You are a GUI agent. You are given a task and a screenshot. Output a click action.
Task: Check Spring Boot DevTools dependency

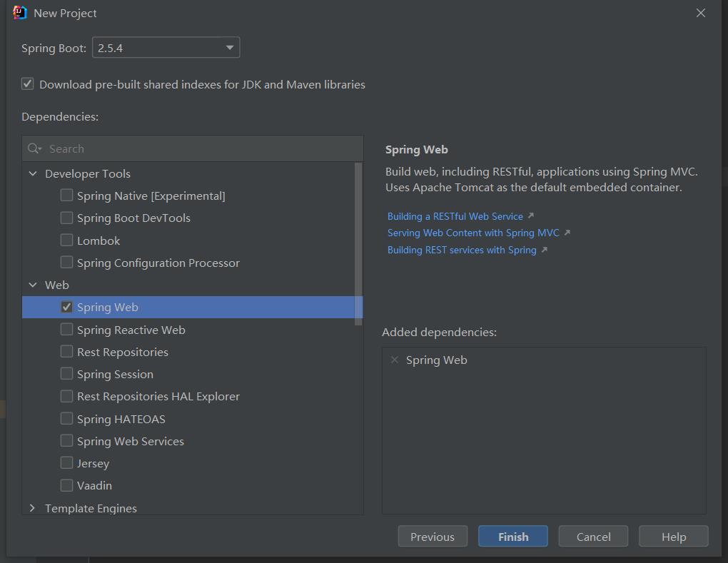point(66,218)
